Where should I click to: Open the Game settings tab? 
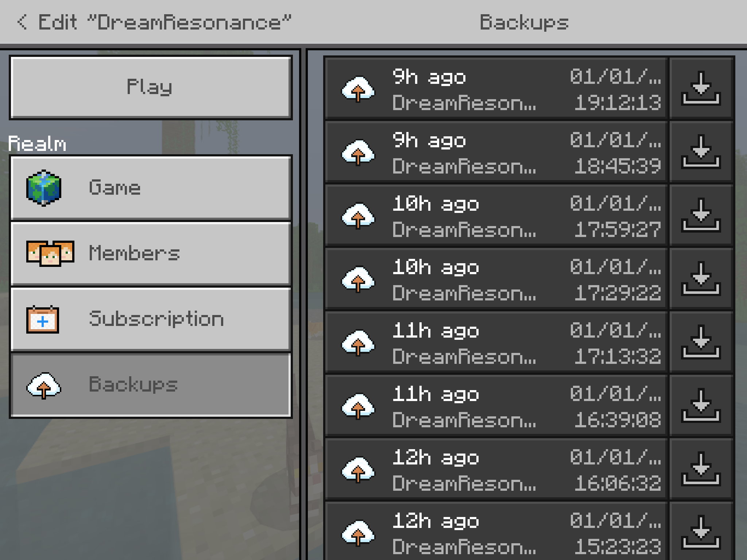tap(151, 188)
